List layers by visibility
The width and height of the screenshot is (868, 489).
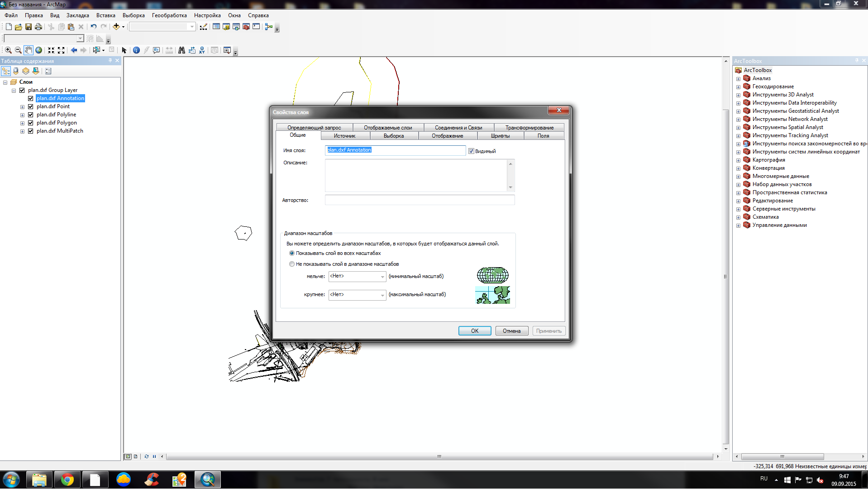(26, 71)
